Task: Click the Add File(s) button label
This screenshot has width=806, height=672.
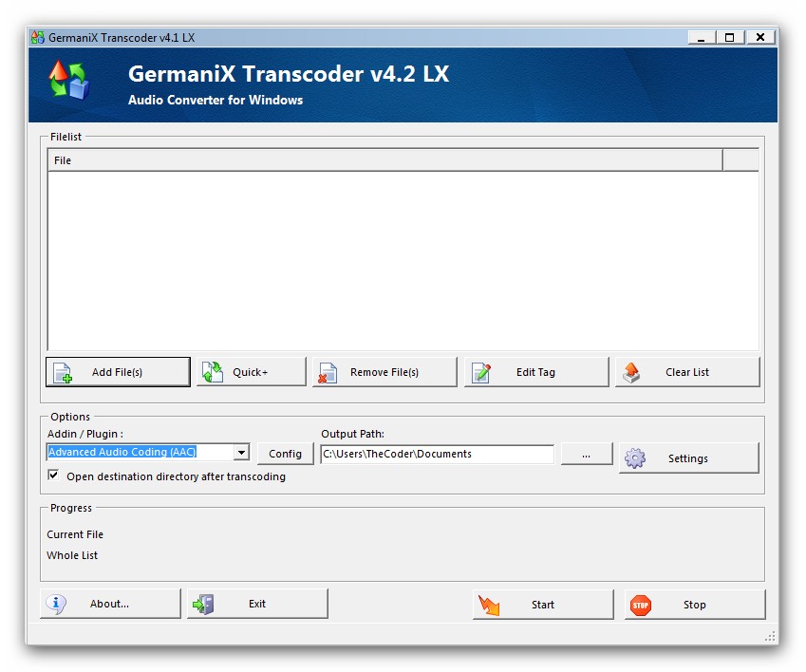Action: (117, 372)
